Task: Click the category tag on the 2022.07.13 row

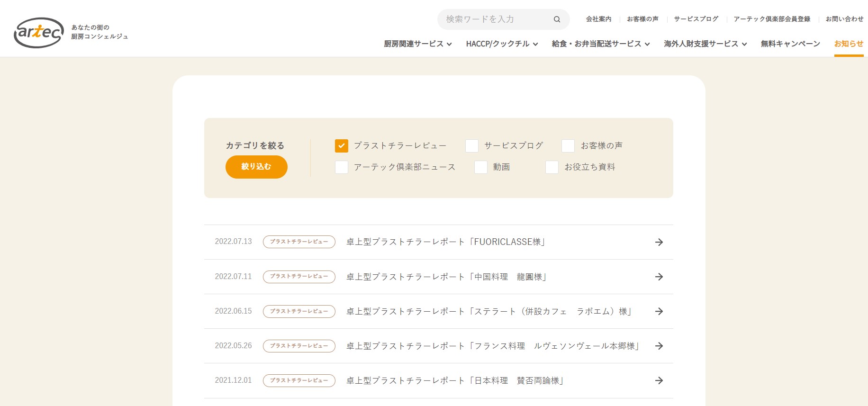Action: click(299, 242)
